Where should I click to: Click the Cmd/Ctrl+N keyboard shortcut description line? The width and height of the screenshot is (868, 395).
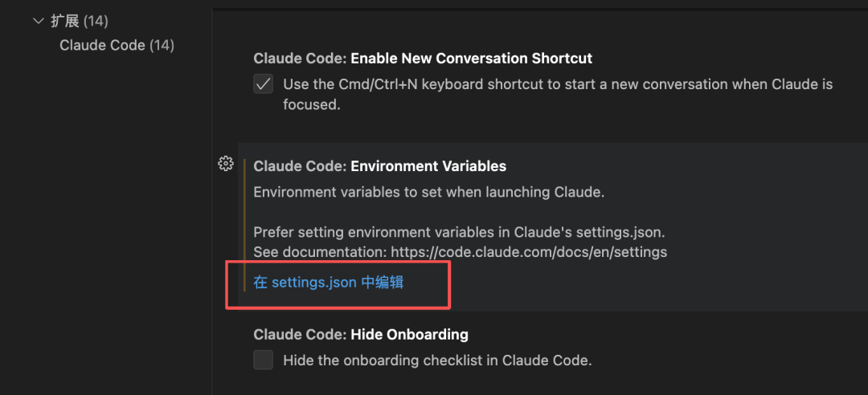(x=558, y=84)
